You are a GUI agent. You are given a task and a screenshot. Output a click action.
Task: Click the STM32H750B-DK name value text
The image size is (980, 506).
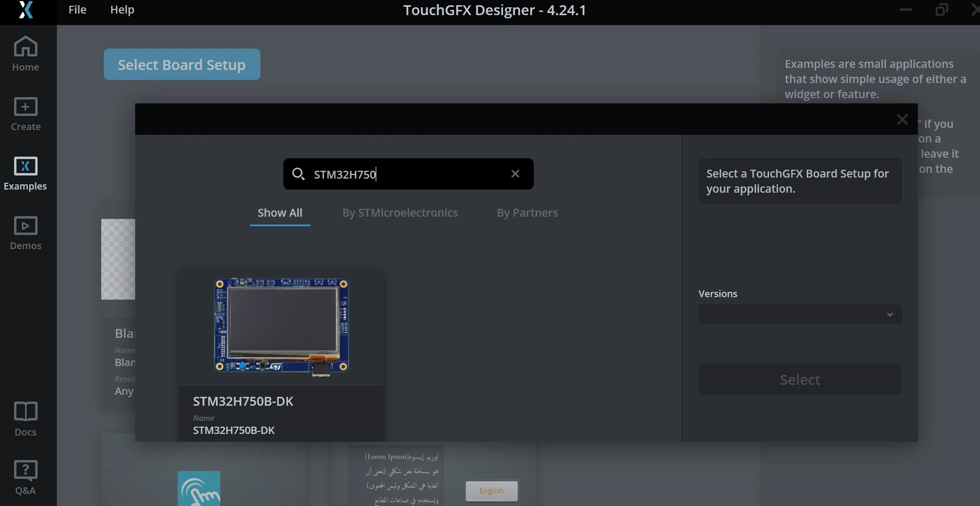click(234, 431)
